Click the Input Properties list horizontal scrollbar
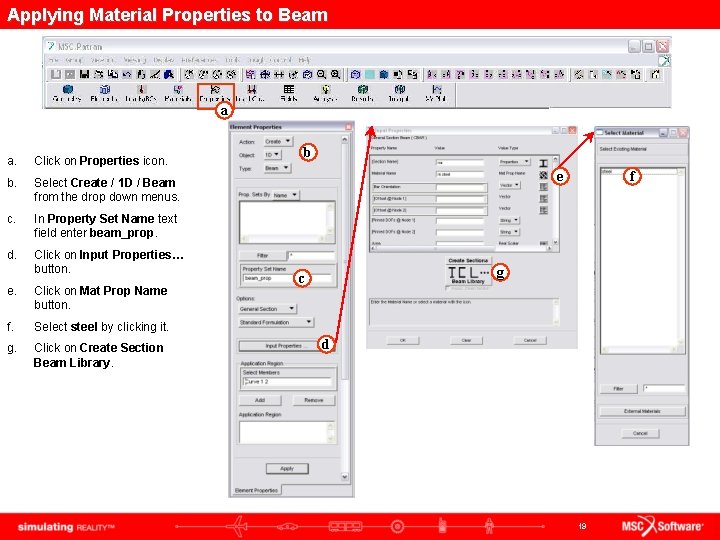Image resolution: width=720 pixels, height=540 pixels. coord(461,248)
